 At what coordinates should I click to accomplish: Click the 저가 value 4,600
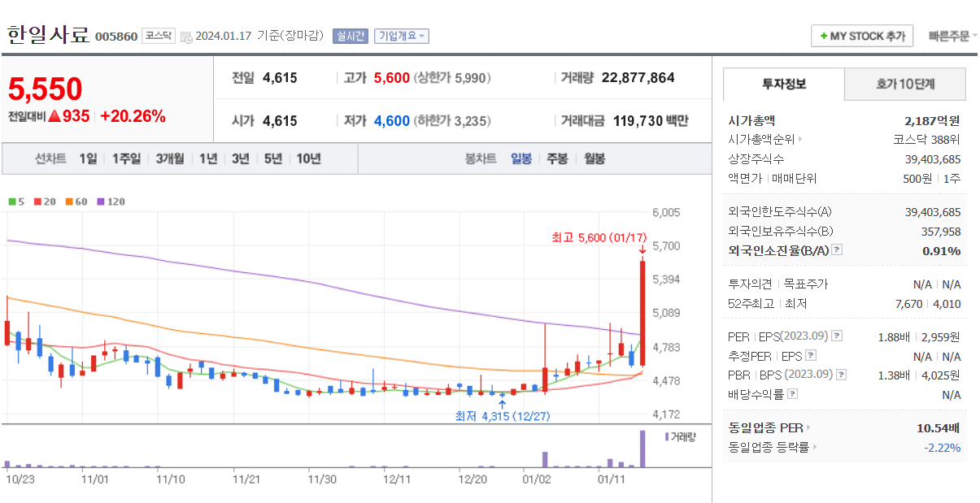tap(392, 121)
